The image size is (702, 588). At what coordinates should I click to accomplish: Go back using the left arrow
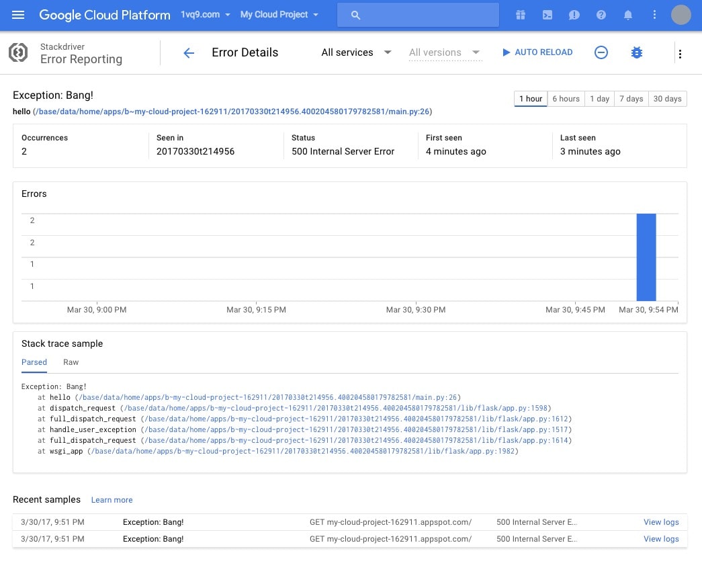pyautogui.click(x=189, y=53)
